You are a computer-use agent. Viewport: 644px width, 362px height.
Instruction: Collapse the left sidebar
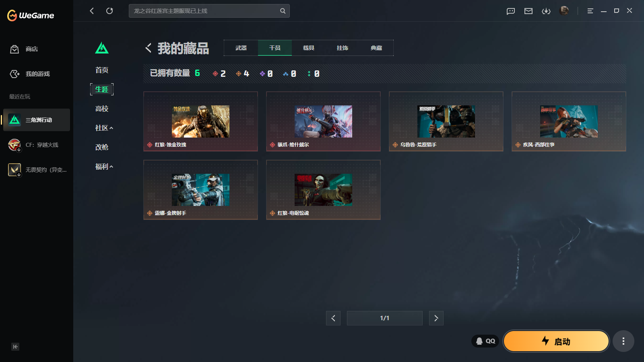tap(15, 347)
